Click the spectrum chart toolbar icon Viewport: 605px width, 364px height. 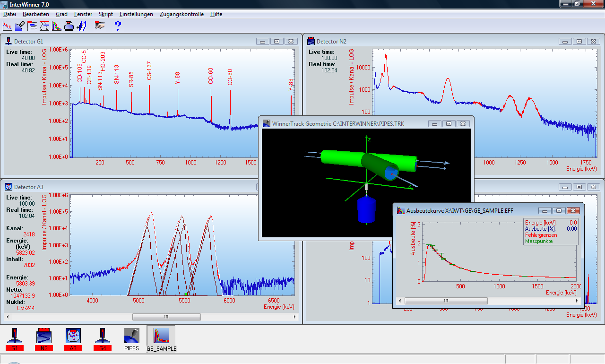(7, 26)
